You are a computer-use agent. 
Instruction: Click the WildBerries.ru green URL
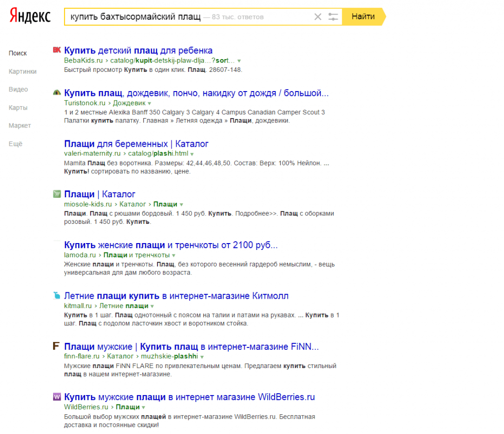point(86,407)
